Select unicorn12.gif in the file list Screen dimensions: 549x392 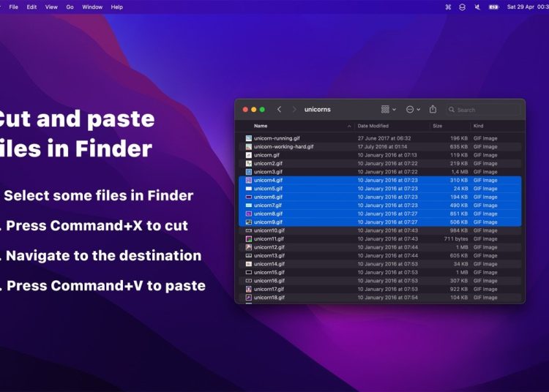[x=269, y=247]
